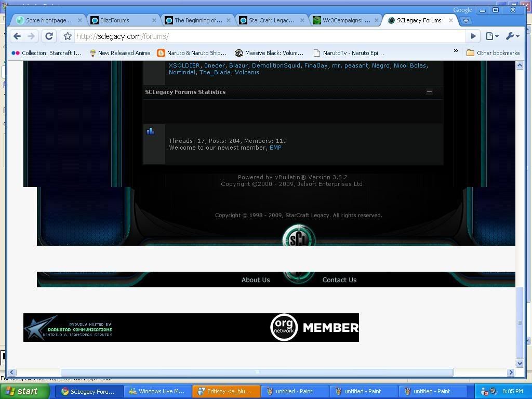Open the 'Other bookmarks' folder
Screen dimensions: 532x399
pos(493,53)
